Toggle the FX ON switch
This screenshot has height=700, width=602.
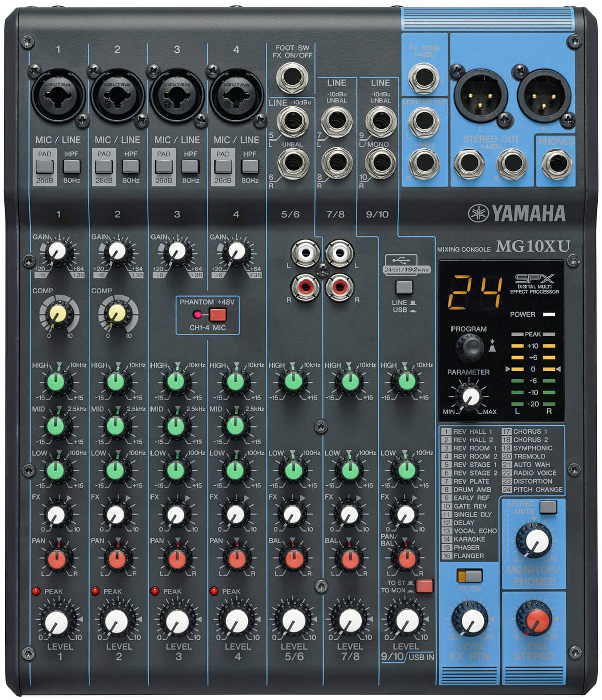470,576
